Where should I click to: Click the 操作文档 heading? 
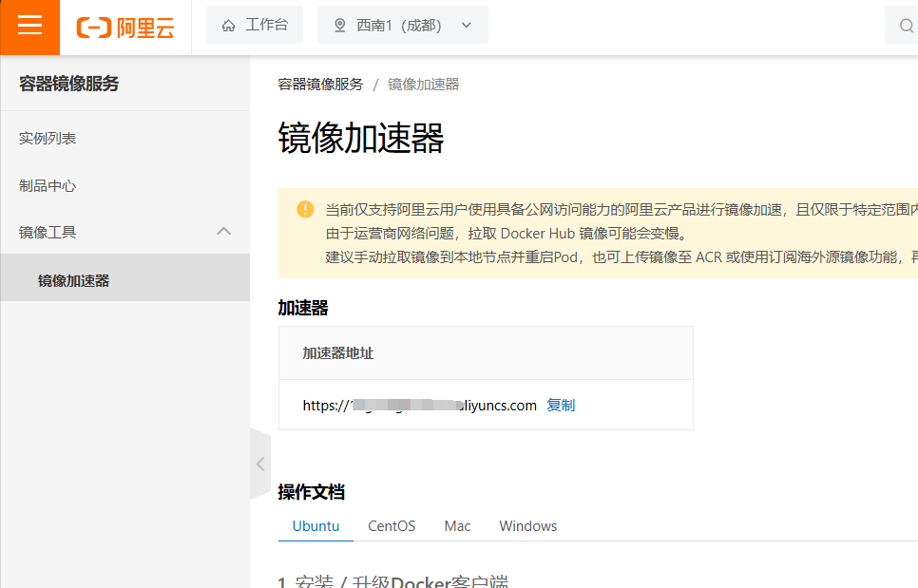click(311, 492)
